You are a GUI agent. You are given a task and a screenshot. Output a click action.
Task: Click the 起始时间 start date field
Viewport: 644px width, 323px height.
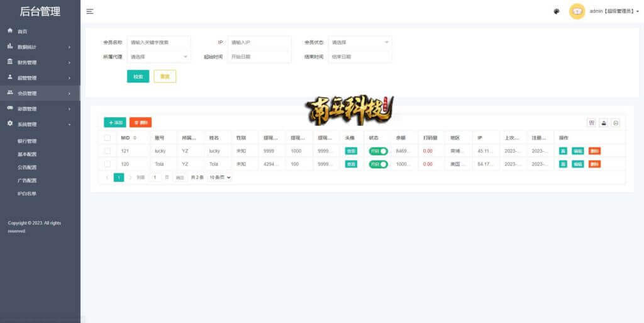pos(260,57)
